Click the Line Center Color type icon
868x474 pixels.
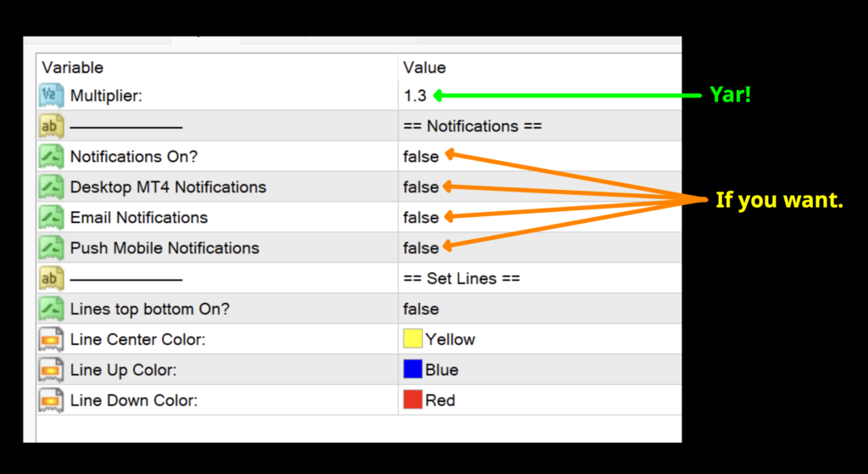pos(52,340)
